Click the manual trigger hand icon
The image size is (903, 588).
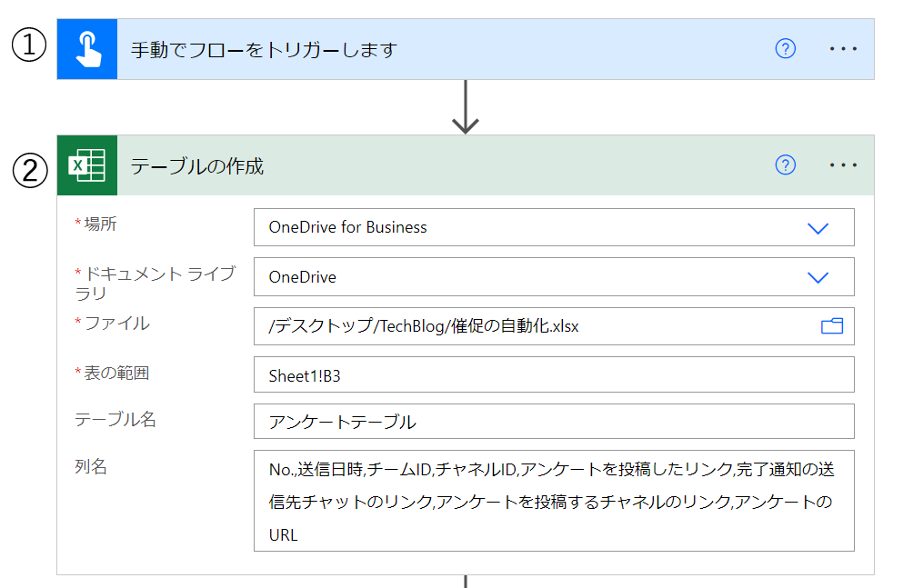tap(87, 49)
